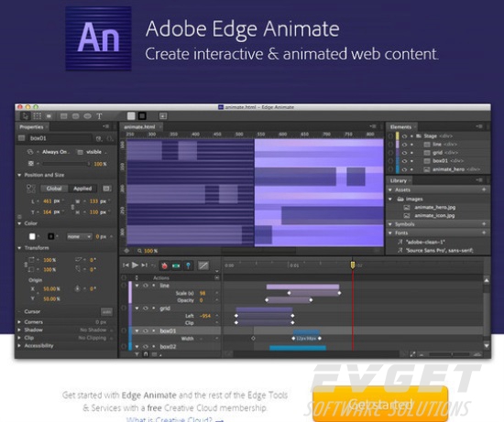
Task: Click the Play button in timeline
Action: 135,265
